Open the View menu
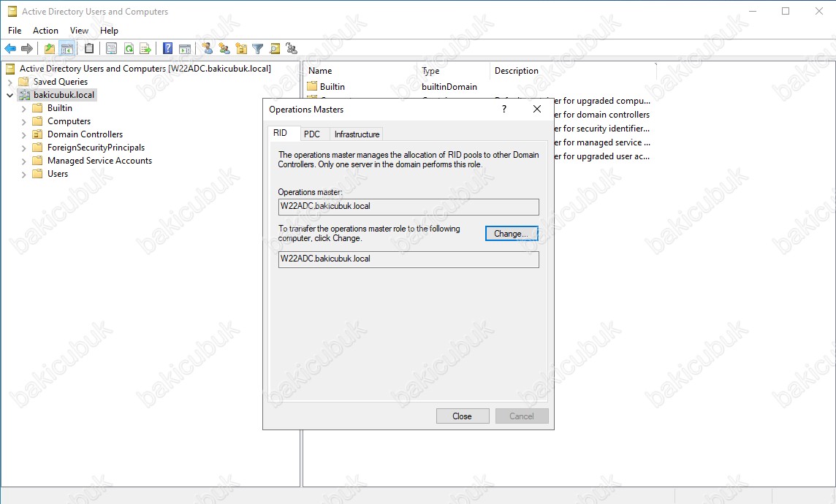The height and width of the screenshot is (504, 836). tap(79, 31)
